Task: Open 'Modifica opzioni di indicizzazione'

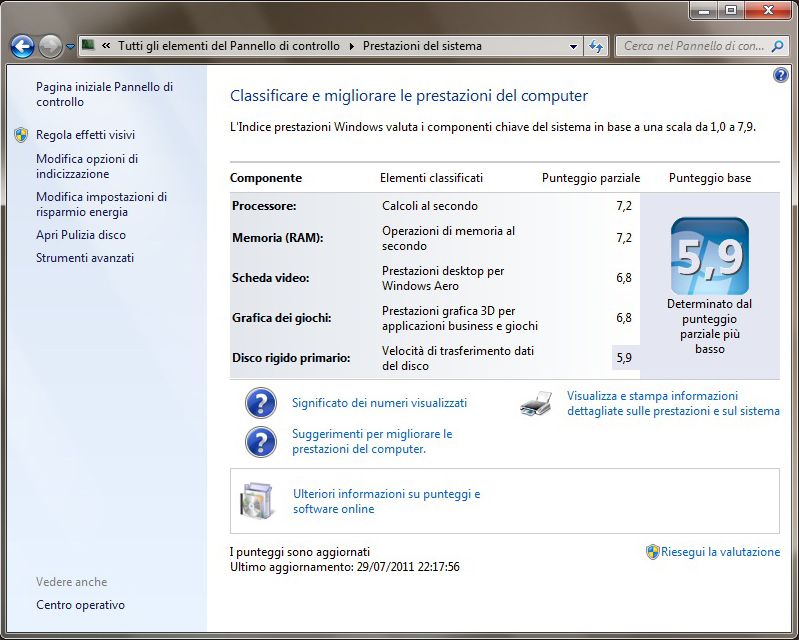Action: point(87,166)
